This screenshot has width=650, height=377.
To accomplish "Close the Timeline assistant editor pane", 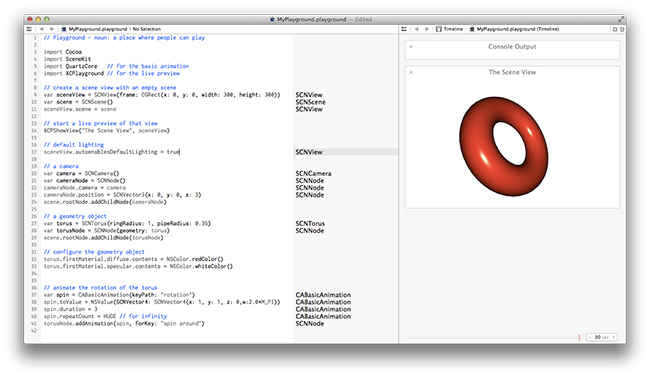I will pos(622,29).
